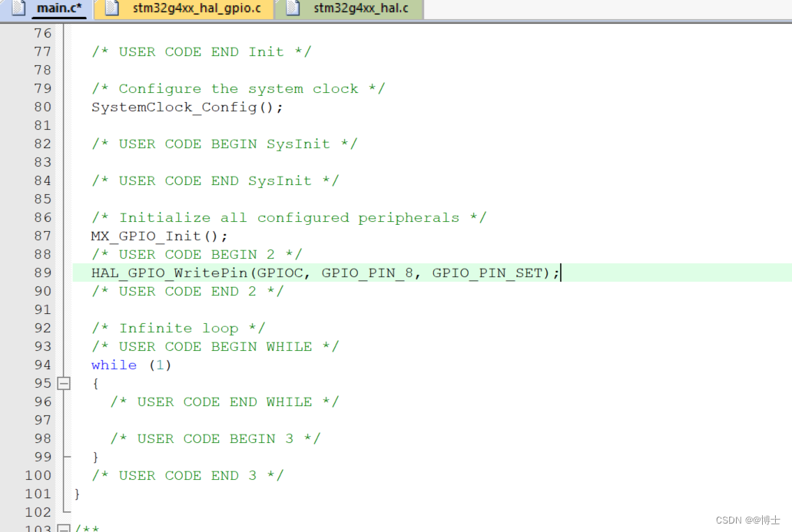The width and height of the screenshot is (792, 532).
Task: Collapse the while loop block at line 95
Action: pos(64,384)
